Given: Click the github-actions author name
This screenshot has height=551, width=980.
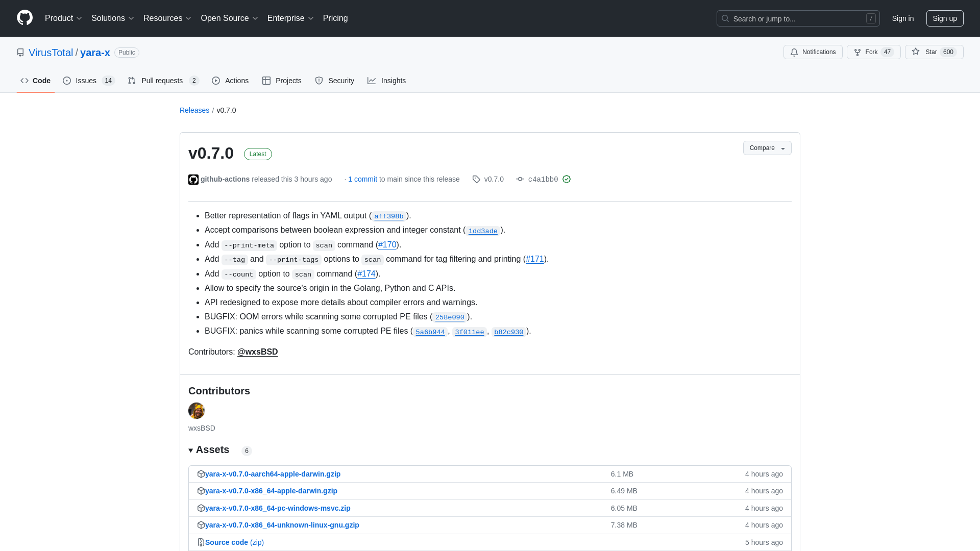Looking at the screenshot, I should [225, 179].
